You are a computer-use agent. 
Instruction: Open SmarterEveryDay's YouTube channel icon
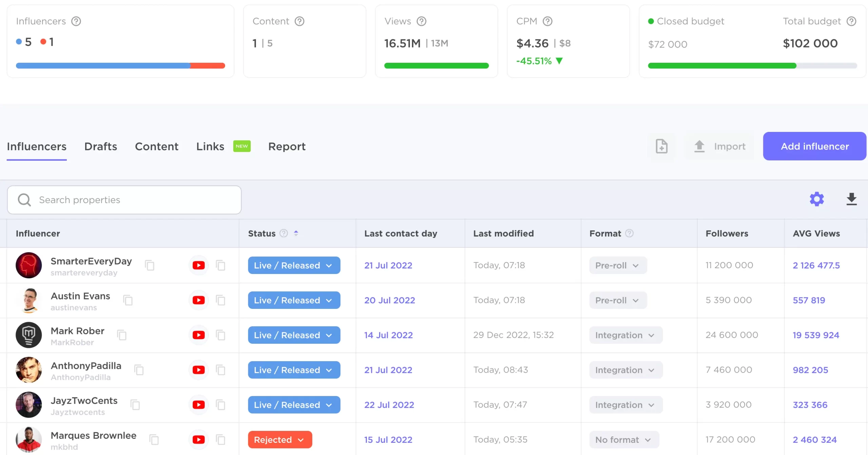[x=198, y=265]
